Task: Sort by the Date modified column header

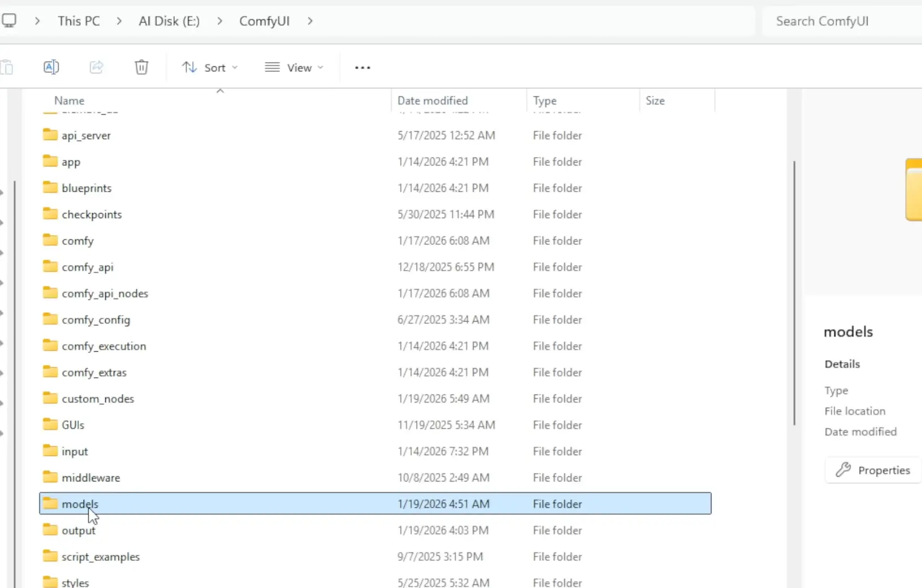Action: point(432,100)
